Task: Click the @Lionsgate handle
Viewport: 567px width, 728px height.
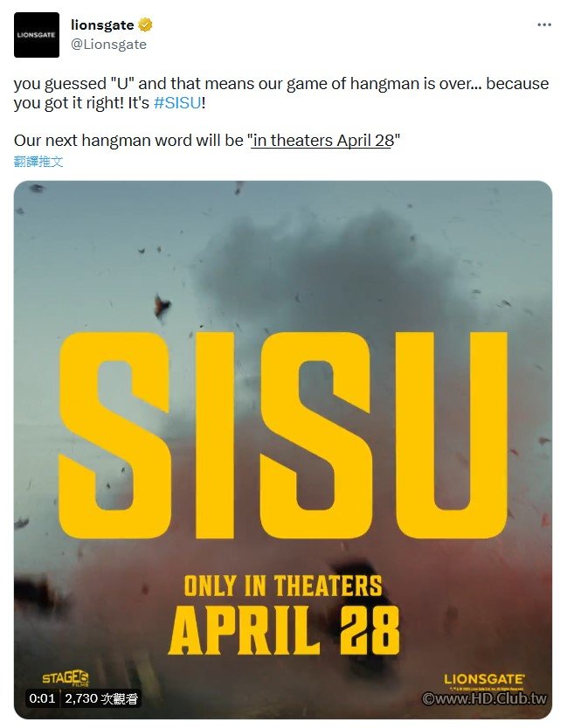Action: 108,44
